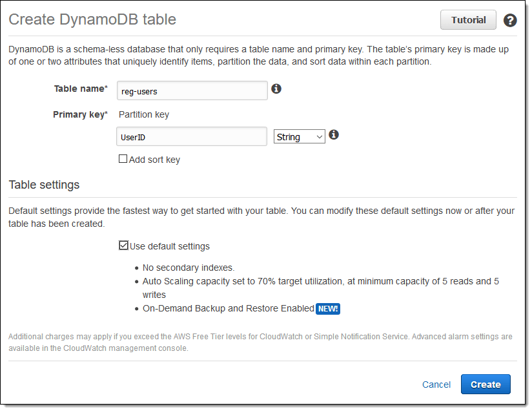Open the Tutorial
Viewport: 532px width, 411px height.
[468, 19]
